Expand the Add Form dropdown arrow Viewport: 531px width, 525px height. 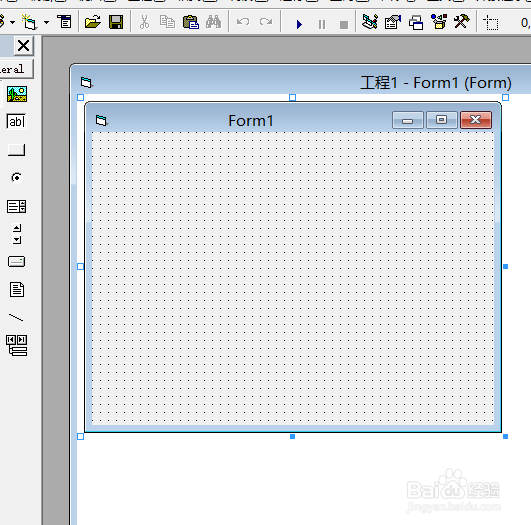pos(46,23)
